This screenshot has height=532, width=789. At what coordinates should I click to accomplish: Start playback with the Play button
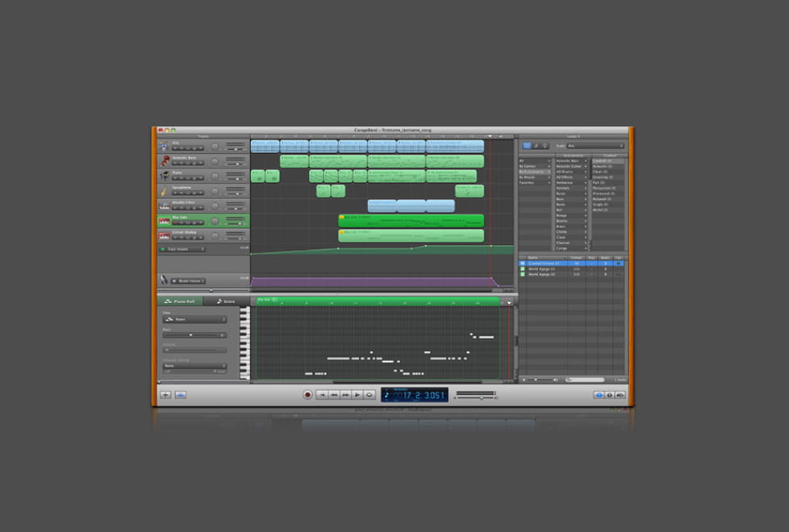(x=357, y=395)
